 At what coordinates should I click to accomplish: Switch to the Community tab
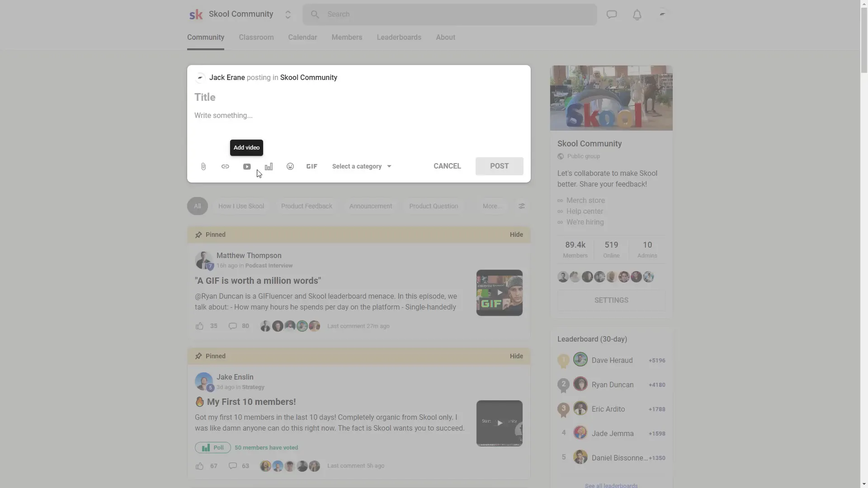pos(206,38)
